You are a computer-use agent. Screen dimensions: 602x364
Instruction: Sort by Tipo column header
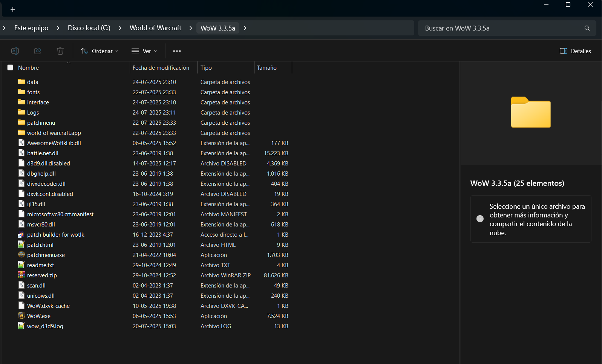(206, 68)
